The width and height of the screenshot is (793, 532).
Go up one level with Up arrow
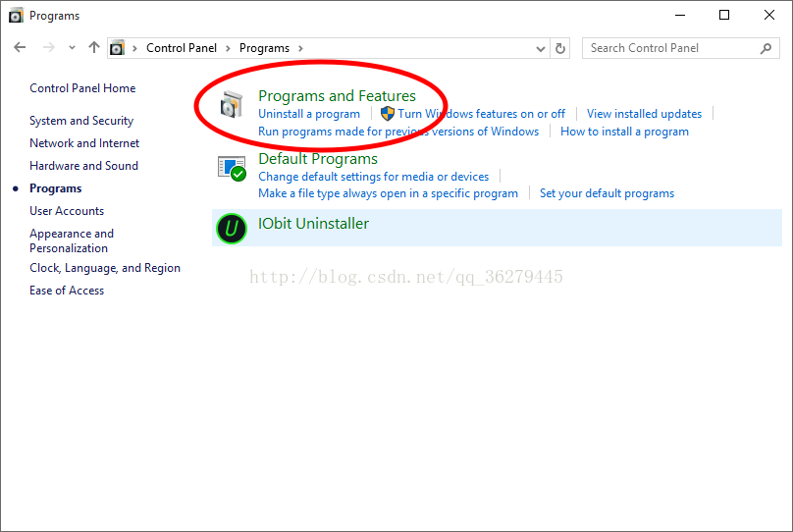point(94,47)
